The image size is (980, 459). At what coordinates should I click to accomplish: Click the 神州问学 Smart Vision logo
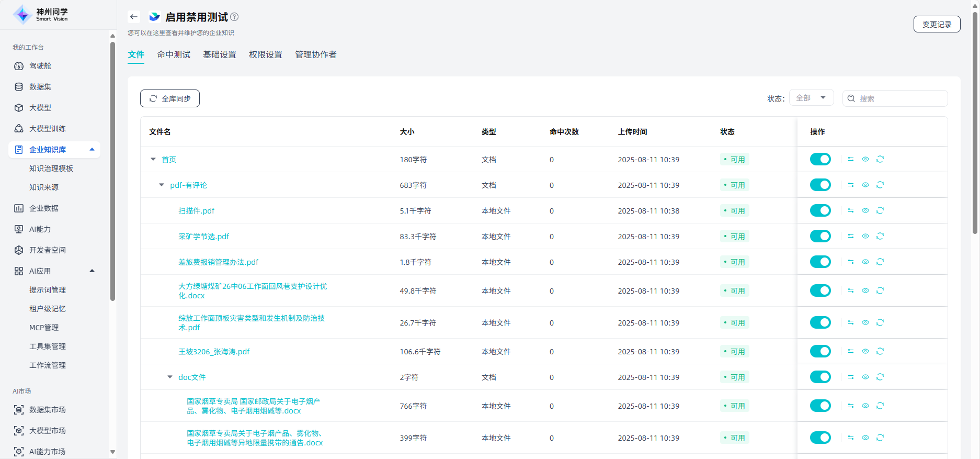(x=41, y=14)
